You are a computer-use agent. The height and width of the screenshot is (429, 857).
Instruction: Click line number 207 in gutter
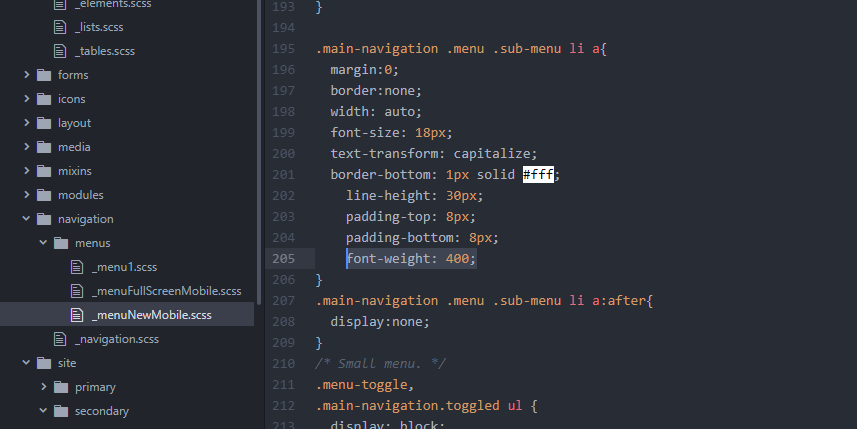click(283, 300)
